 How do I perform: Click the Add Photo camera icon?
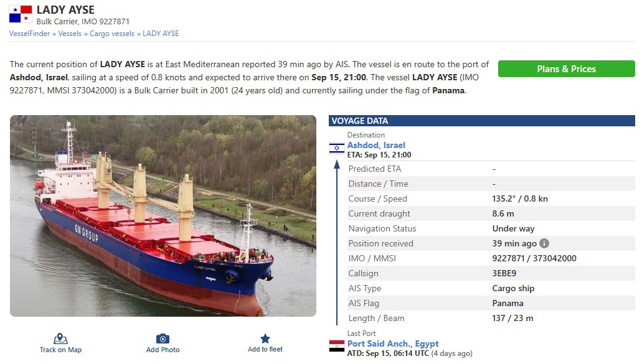[x=163, y=338]
